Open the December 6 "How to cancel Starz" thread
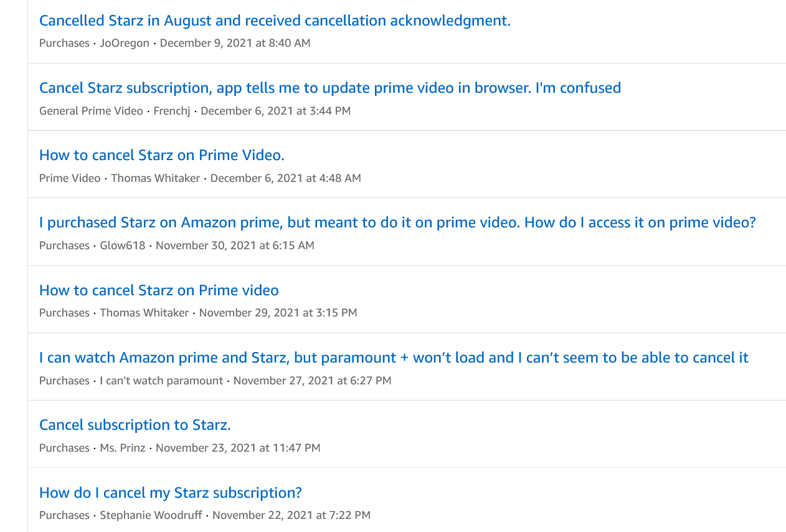 point(162,155)
